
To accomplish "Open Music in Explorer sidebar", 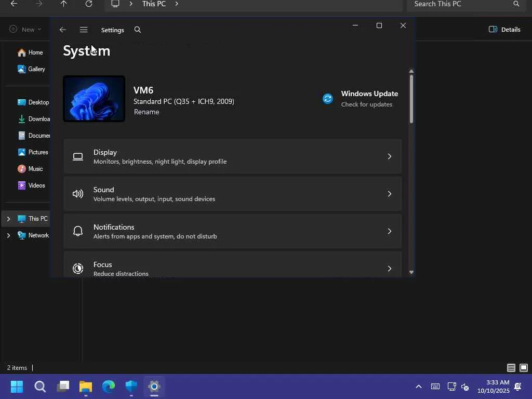I will pyautogui.click(x=30, y=169).
